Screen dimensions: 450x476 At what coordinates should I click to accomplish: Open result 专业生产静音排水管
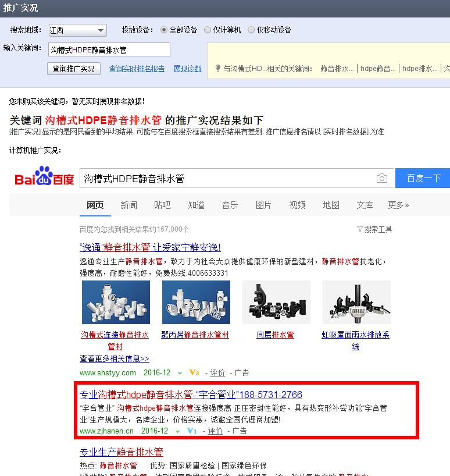tap(122, 452)
